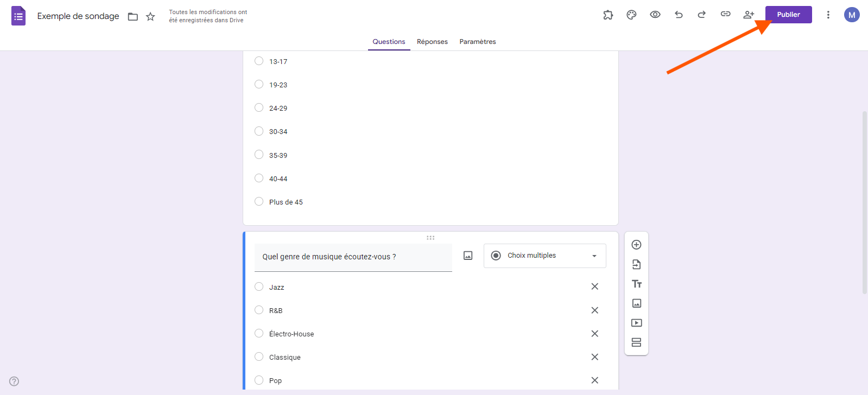Click the preview eye icon
This screenshot has height=395, width=868.
[x=655, y=15]
